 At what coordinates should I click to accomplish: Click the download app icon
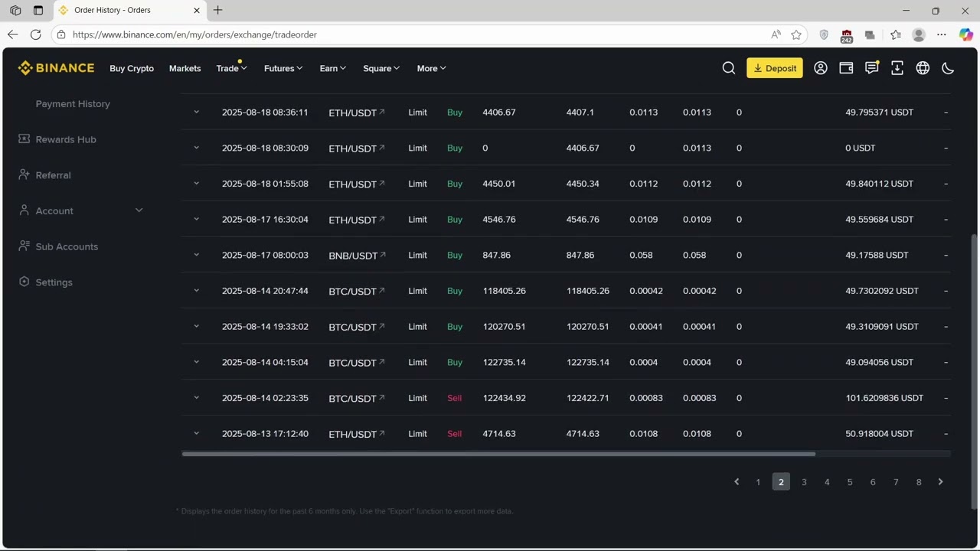pos(897,68)
